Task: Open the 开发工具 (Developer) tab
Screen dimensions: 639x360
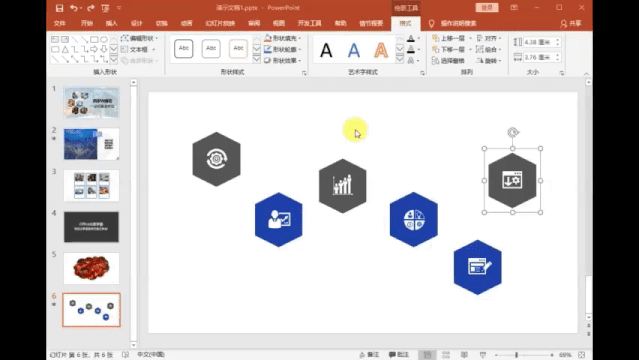Action: (309, 24)
